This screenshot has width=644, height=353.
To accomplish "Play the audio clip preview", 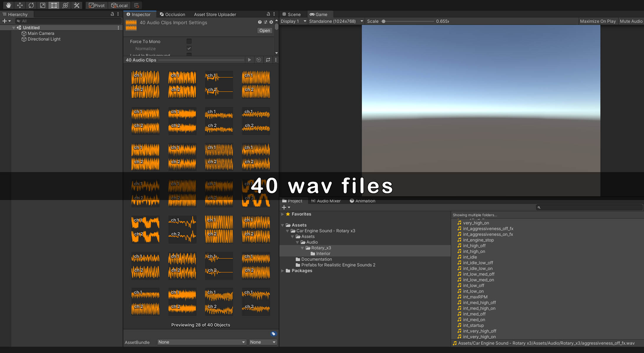I will [249, 60].
